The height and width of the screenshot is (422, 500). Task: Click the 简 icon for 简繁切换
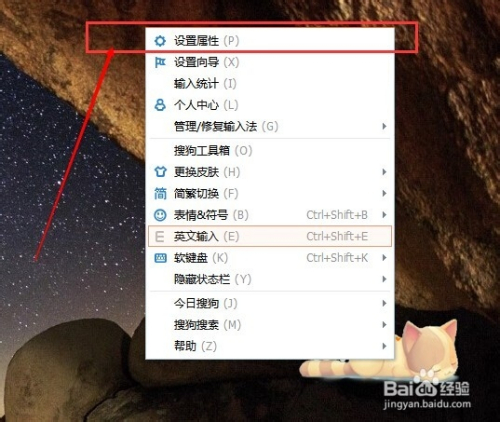[x=160, y=193]
